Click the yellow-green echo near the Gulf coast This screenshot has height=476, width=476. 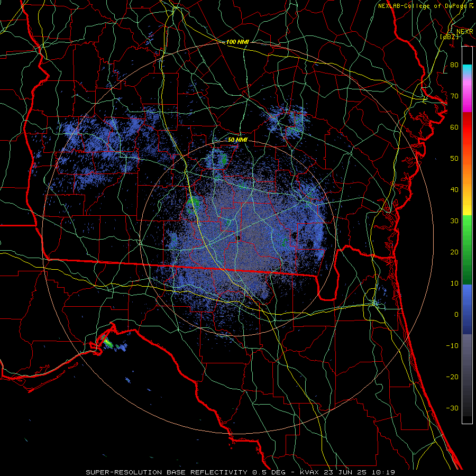(107, 343)
